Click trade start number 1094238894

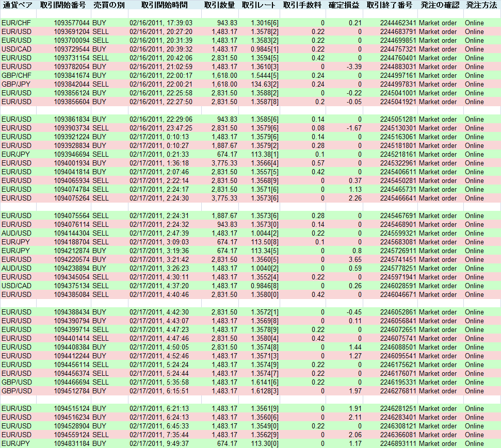pyautogui.click(x=72, y=268)
